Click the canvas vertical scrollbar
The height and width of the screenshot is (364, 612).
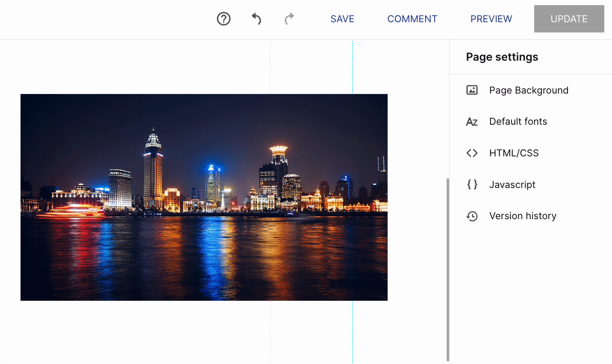coord(447,270)
